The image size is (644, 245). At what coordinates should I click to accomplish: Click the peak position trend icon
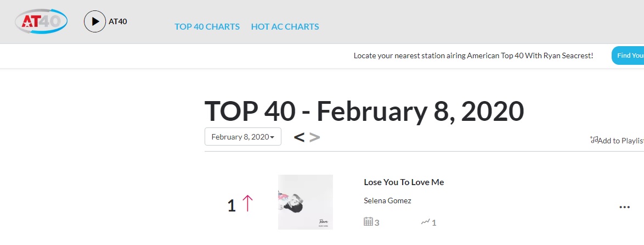click(425, 222)
